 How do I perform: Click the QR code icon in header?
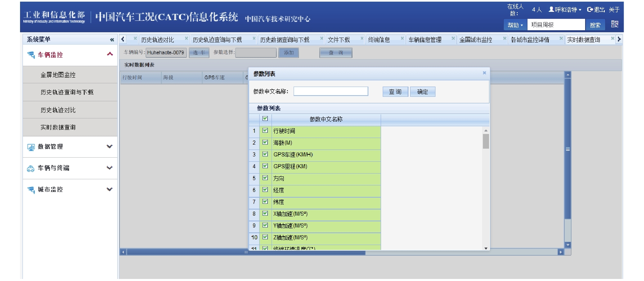(x=615, y=24)
